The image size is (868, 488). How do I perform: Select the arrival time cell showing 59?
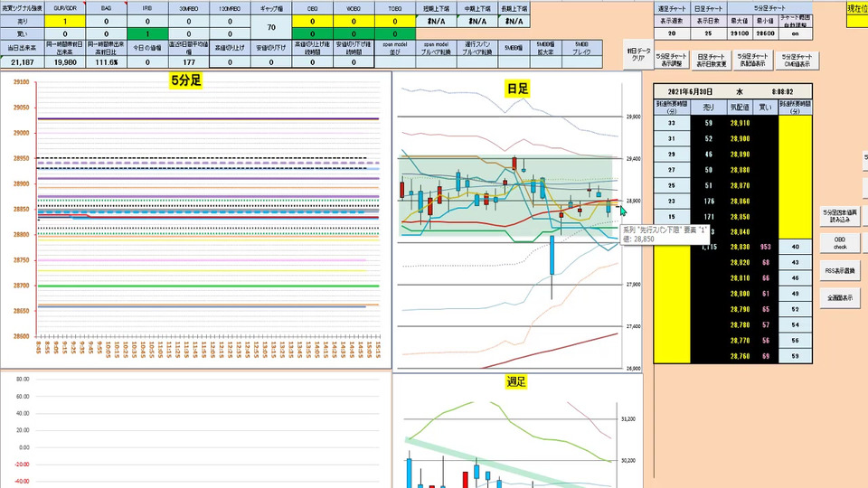(795, 356)
